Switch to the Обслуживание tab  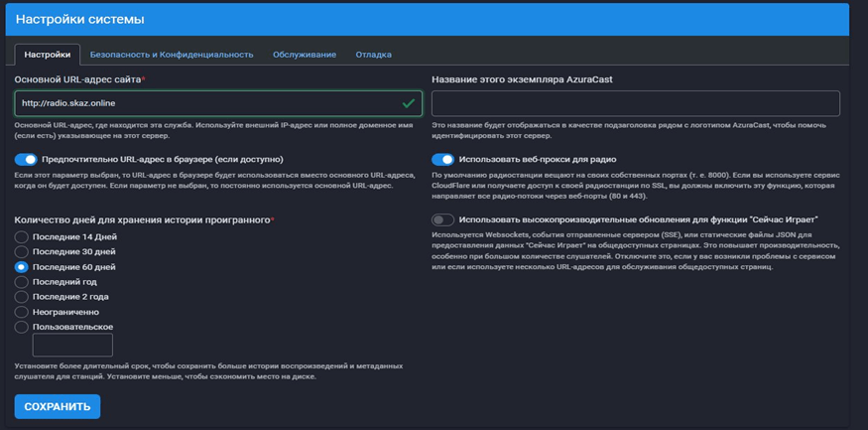coord(305,55)
